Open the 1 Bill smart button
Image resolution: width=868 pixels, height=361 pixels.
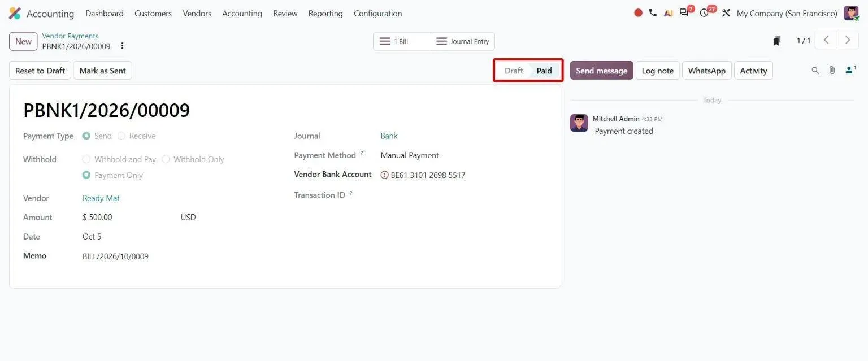click(402, 41)
